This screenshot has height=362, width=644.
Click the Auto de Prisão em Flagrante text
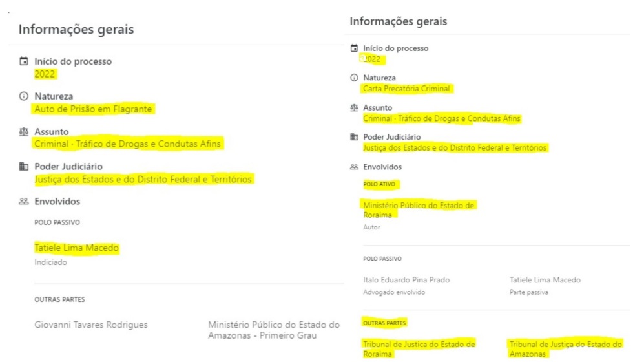94,109
